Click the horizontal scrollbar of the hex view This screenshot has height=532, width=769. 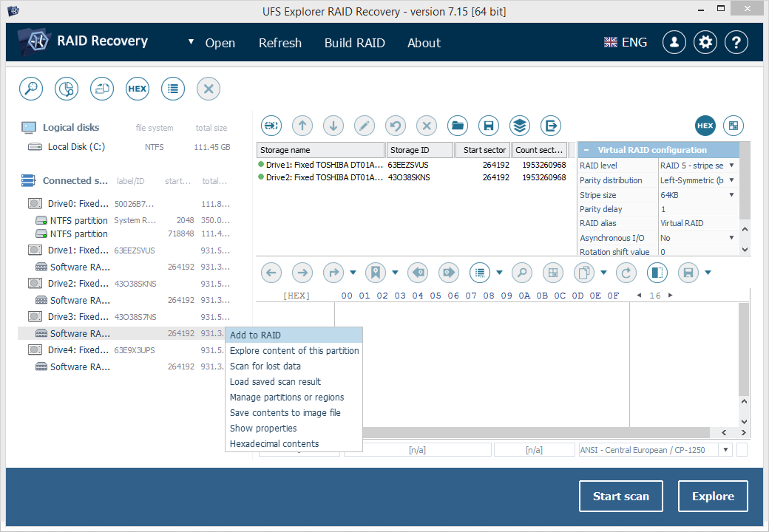535,432
